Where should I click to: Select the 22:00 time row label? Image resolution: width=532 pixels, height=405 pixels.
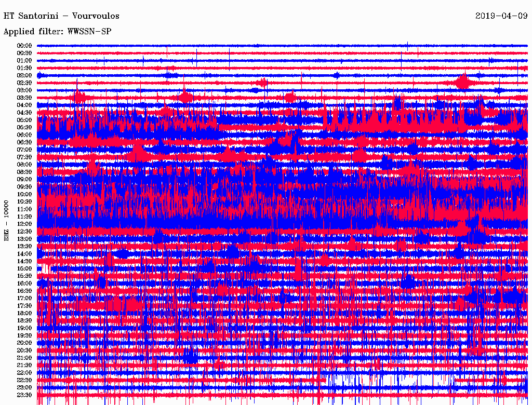click(24, 373)
